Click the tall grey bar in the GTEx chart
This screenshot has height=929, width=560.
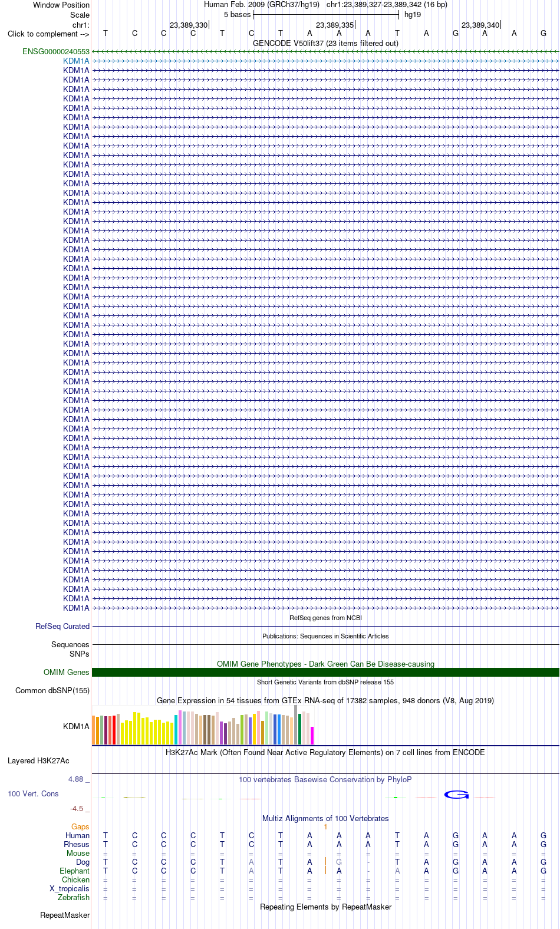295,725
